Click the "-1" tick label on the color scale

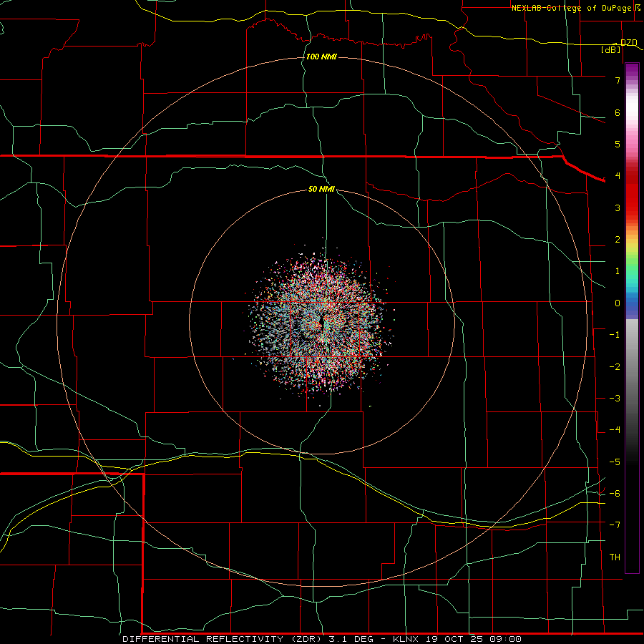click(x=615, y=335)
